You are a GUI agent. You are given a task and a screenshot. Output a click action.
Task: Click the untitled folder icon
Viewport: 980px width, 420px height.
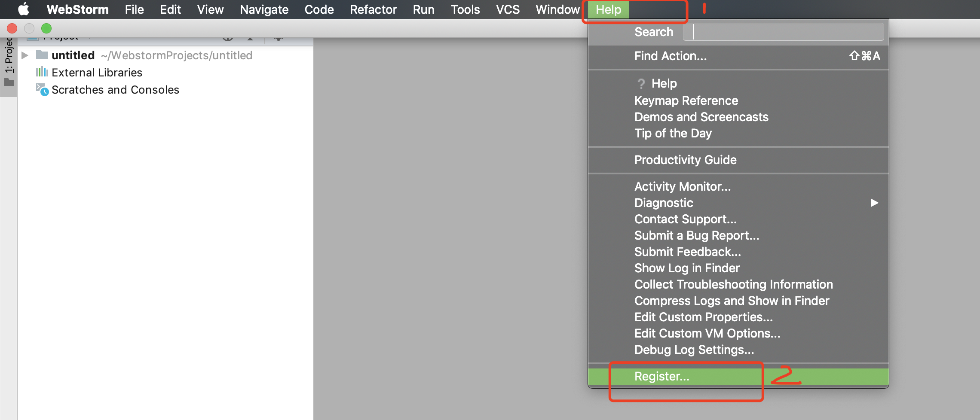pos(42,55)
